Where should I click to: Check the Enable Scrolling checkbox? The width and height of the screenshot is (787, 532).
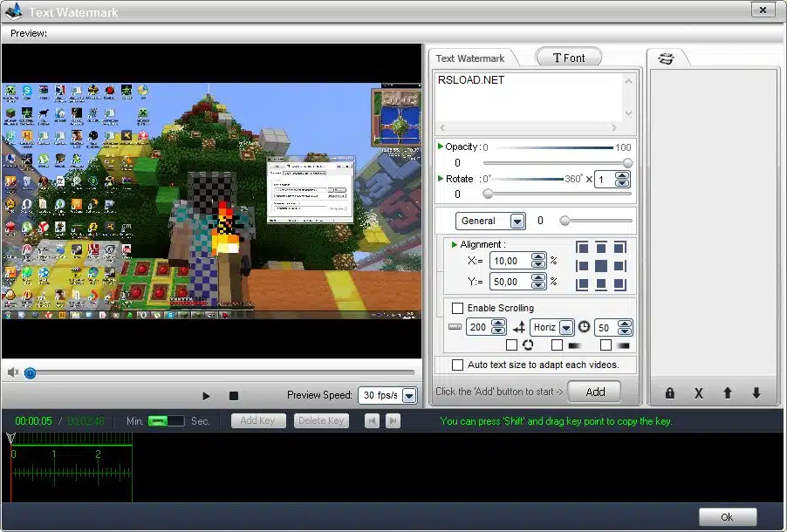pos(457,308)
